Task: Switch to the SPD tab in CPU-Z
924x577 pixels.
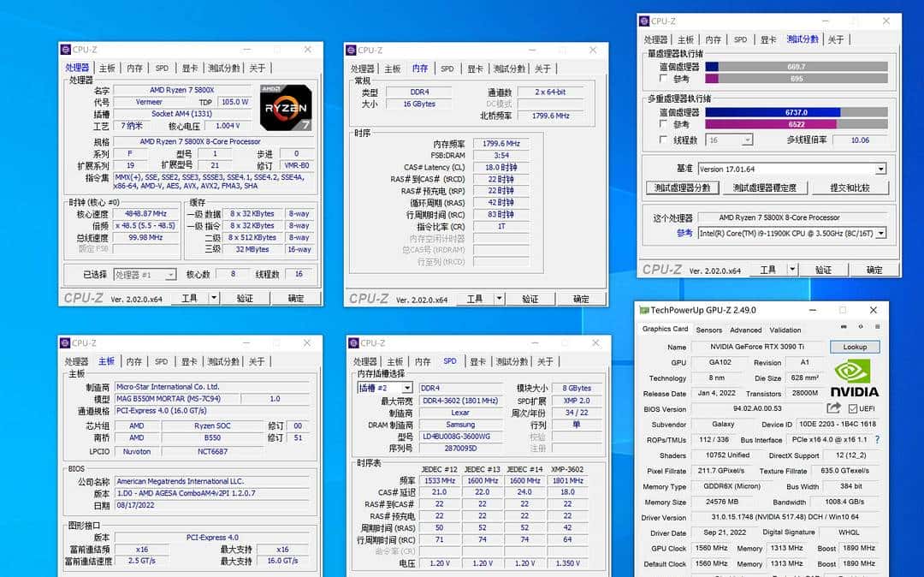Action: pyautogui.click(x=161, y=68)
